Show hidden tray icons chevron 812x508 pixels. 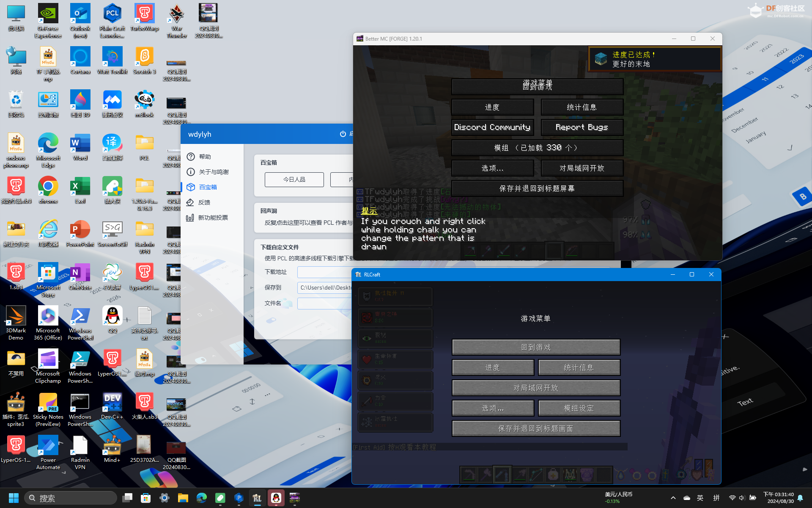(x=673, y=498)
